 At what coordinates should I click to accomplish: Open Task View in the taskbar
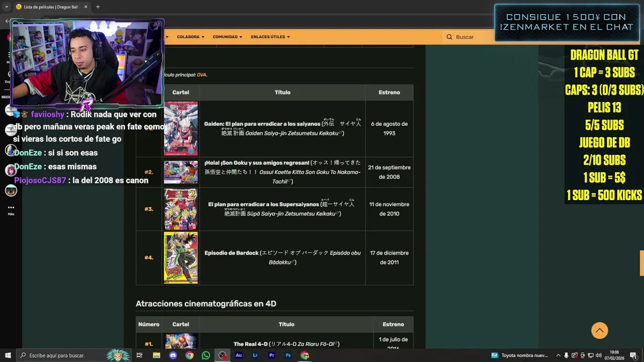click(x=139, y=355)
